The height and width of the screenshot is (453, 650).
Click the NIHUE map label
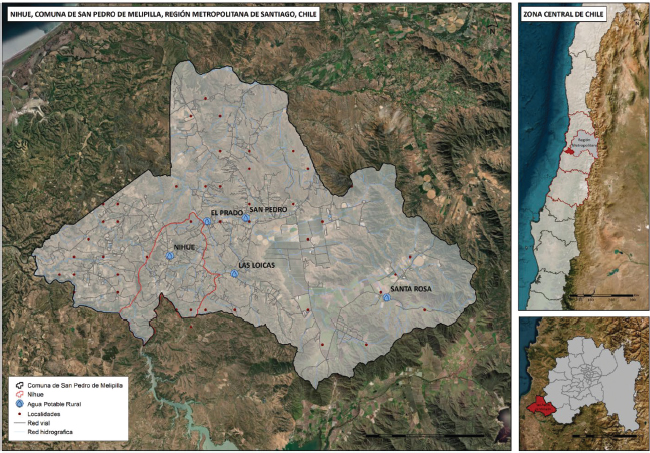pyautogui.click(x=184, y=247)
